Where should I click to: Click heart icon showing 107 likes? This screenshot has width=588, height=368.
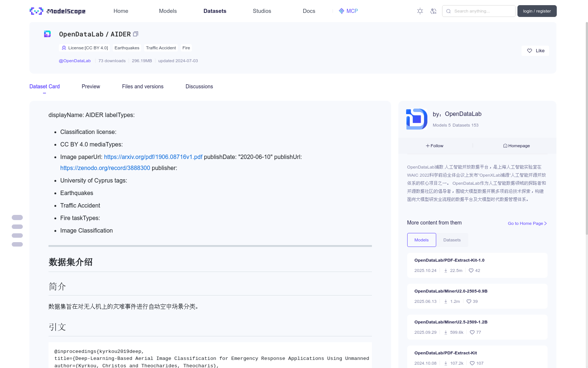tap(472, 363)
